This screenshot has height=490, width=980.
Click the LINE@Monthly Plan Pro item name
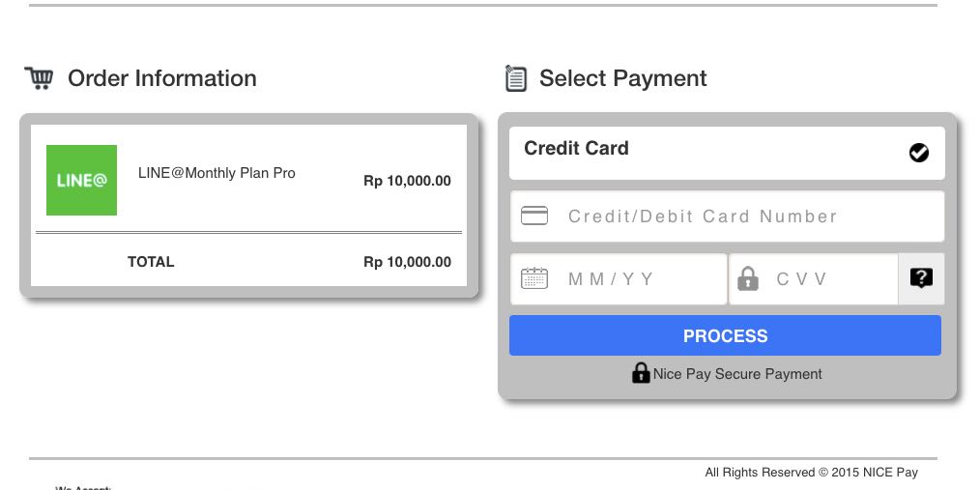coord(216,173)
